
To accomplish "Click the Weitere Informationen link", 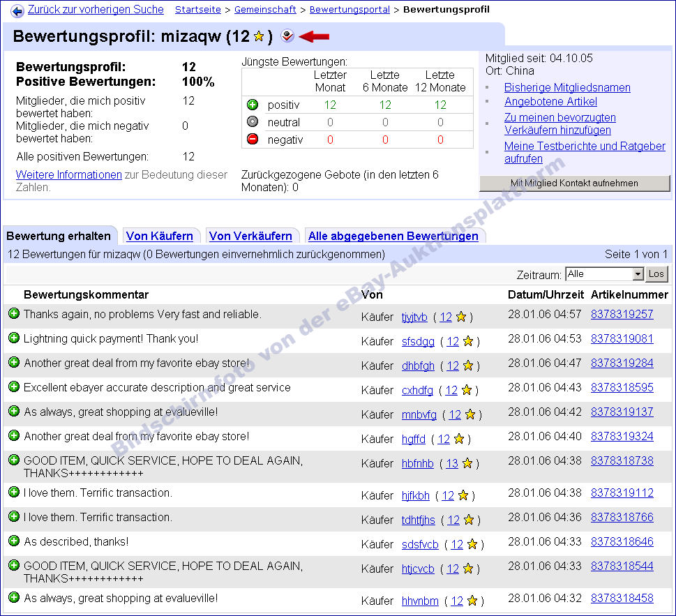I will point(69,174).
